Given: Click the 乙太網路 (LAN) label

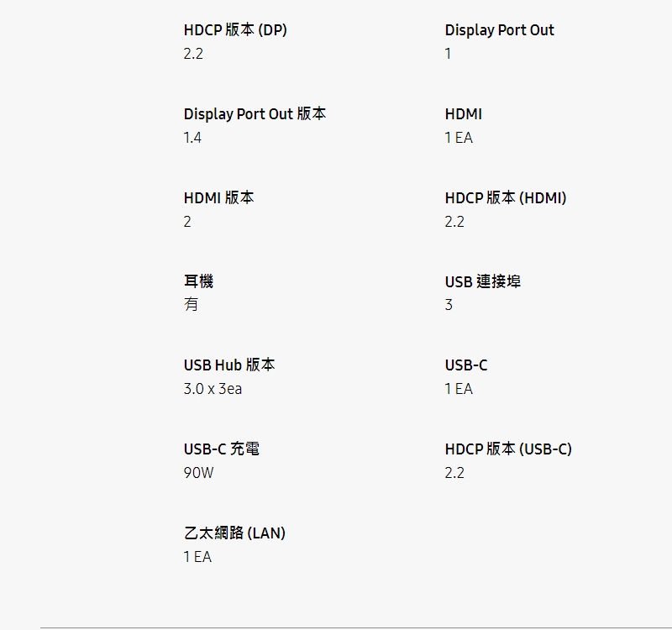Looking at the screenshot, I should click(234, 533).
